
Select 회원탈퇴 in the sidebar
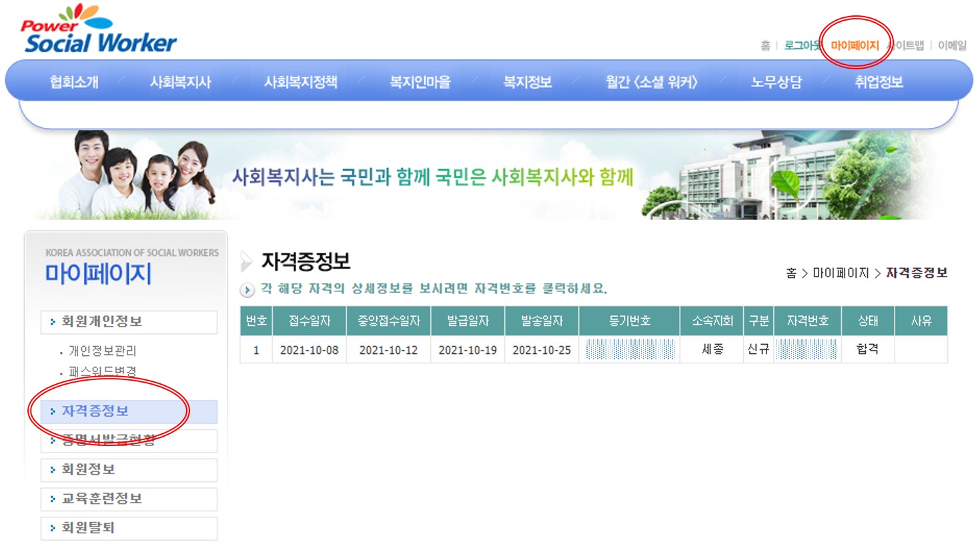[x=129, y=528]
